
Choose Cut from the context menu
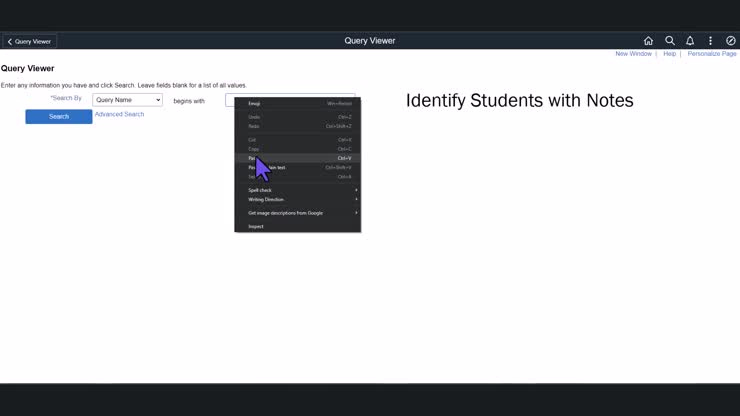(298, 140)
